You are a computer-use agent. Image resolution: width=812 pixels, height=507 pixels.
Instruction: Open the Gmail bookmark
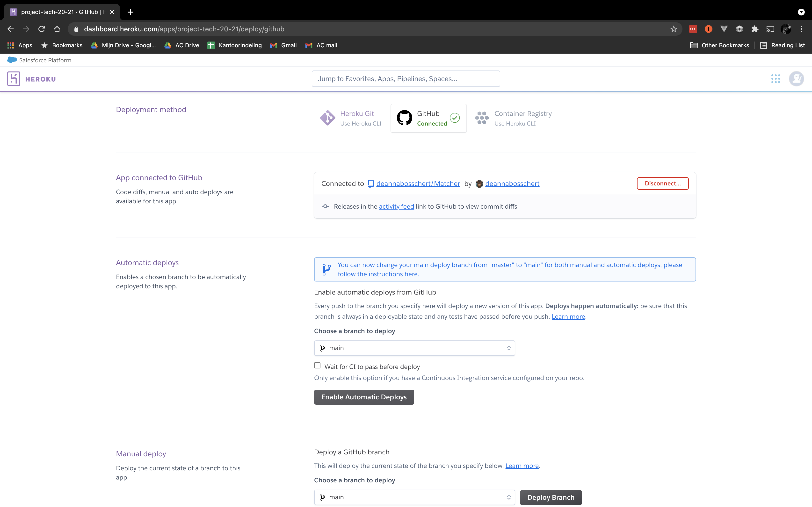click(283, 45)
